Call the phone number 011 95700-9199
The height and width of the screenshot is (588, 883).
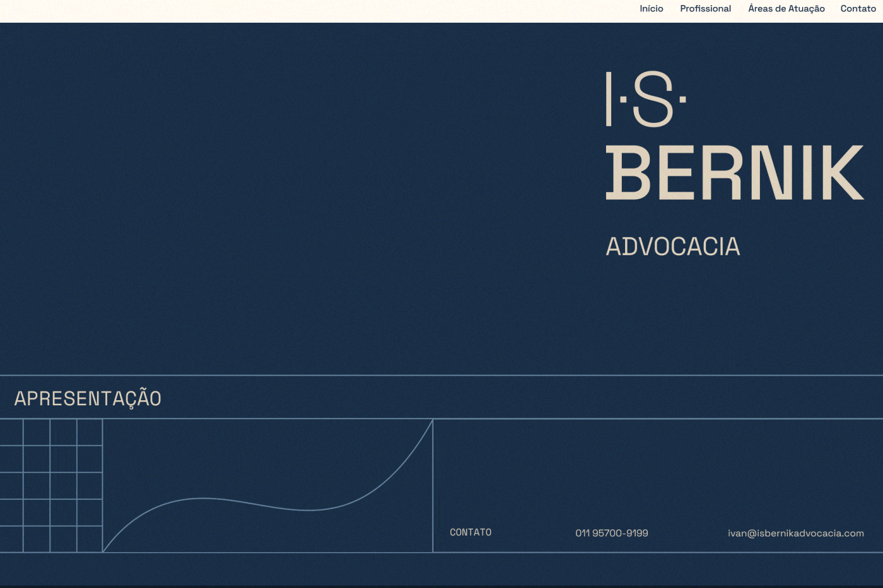pyautogui.click(x=612, y=533)
